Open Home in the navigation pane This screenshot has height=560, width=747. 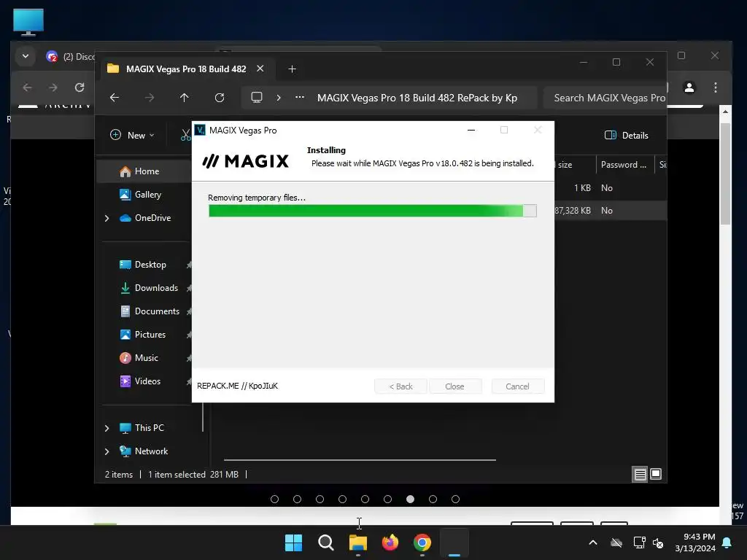(x=146, y=171)
